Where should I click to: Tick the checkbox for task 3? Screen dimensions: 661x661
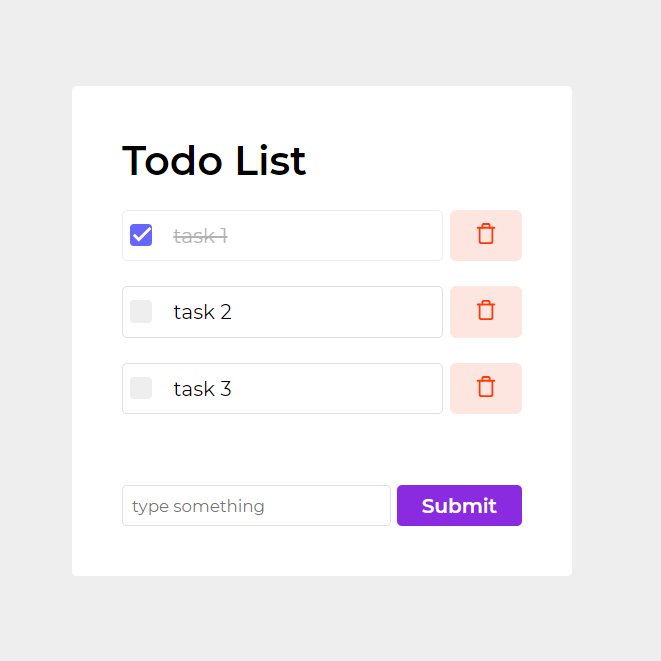[141, 388]
